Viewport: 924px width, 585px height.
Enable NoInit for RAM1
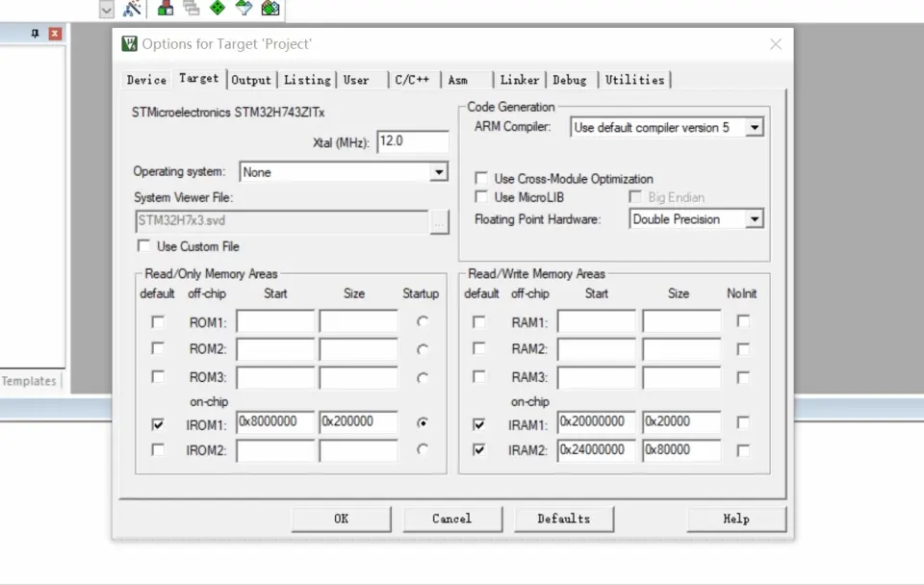click(x=743, y=321)
